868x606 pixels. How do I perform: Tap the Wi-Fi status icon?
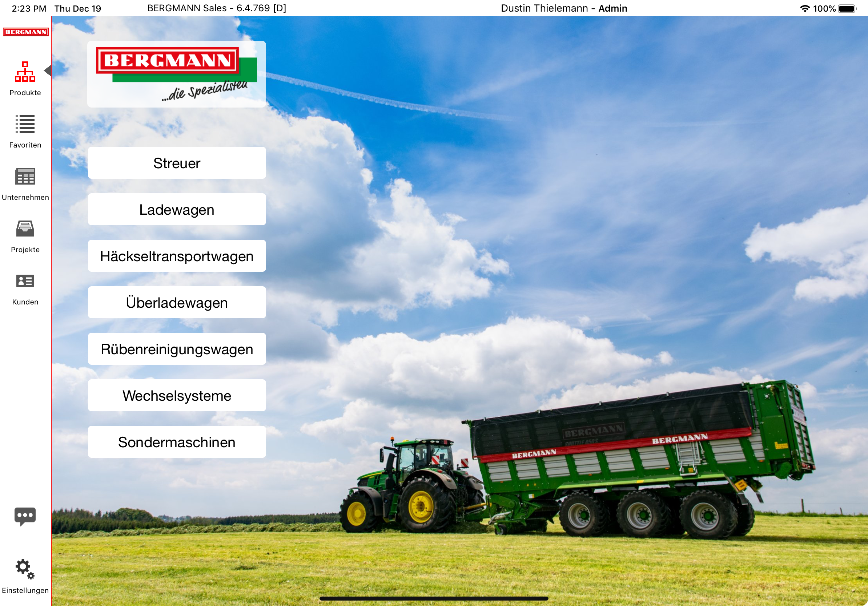(805, 8)
